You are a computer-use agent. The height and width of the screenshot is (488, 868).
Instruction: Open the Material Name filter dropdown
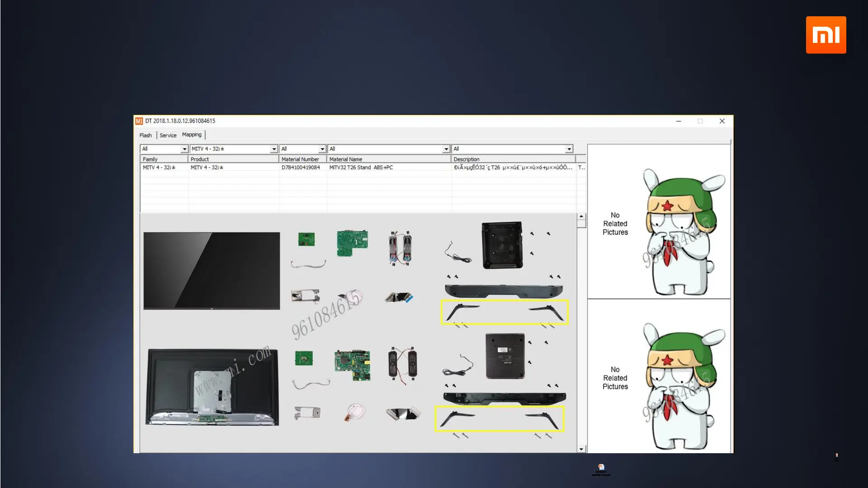coord(446,149)
